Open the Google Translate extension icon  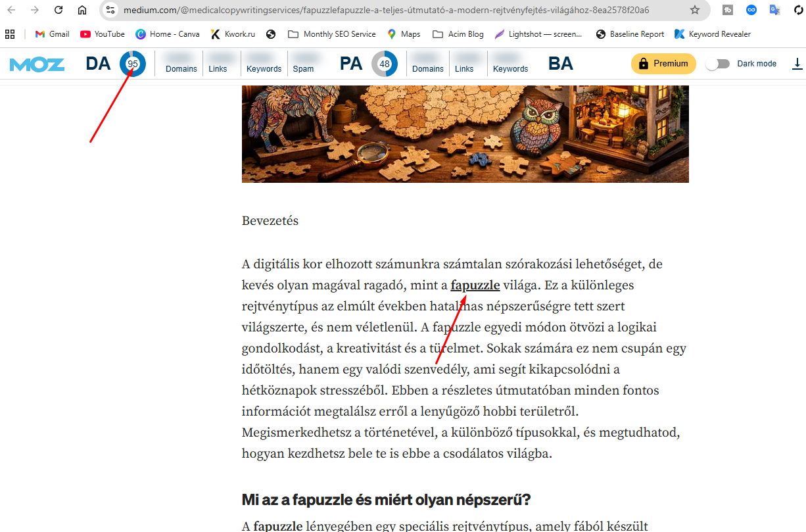point(775,10)
